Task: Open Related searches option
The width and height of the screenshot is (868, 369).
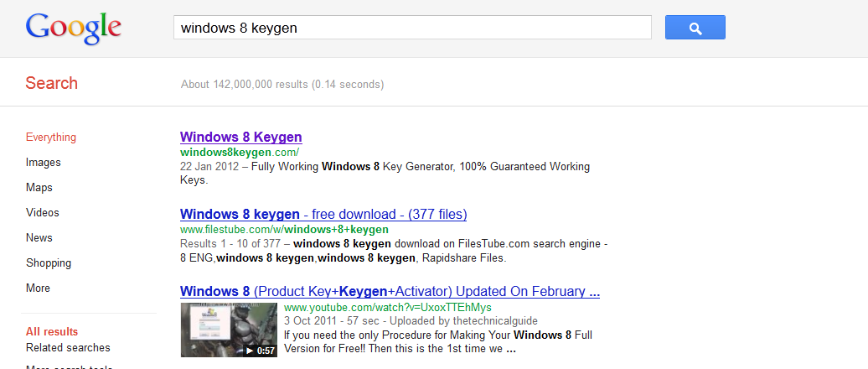Action: click(68, 348)
